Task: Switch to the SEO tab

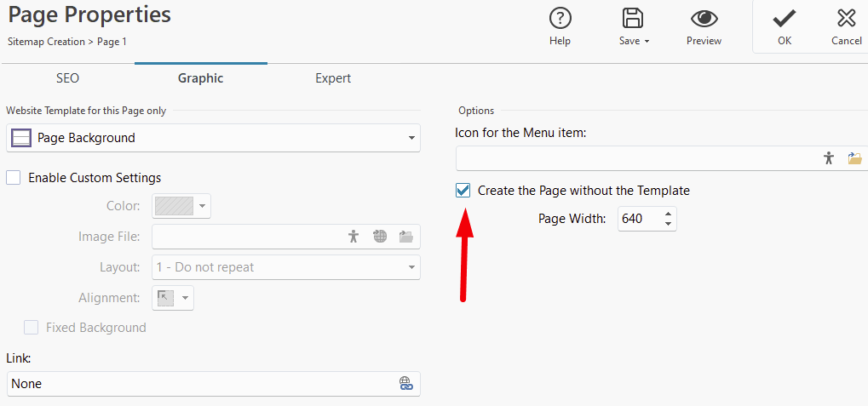Action: pos(67,78)
